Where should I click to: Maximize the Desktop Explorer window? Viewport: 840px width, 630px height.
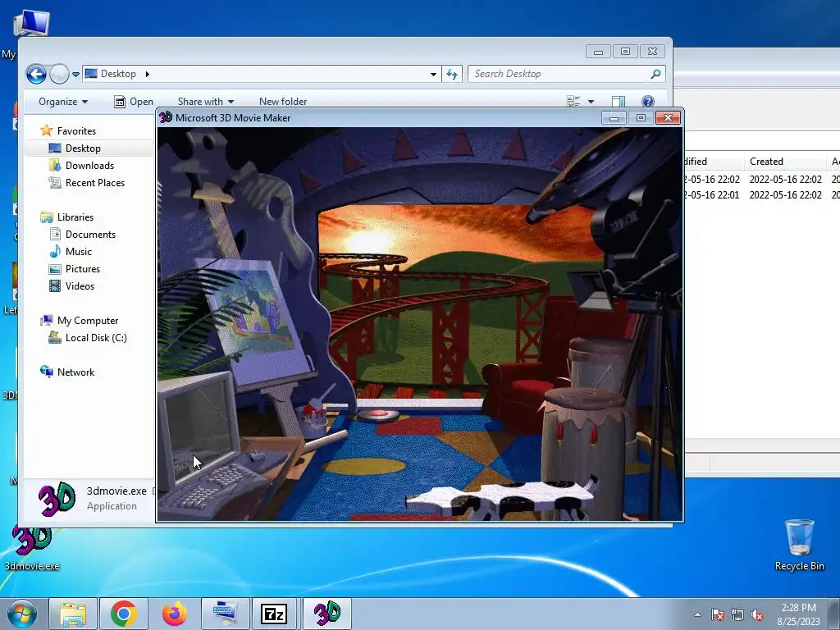625,52
